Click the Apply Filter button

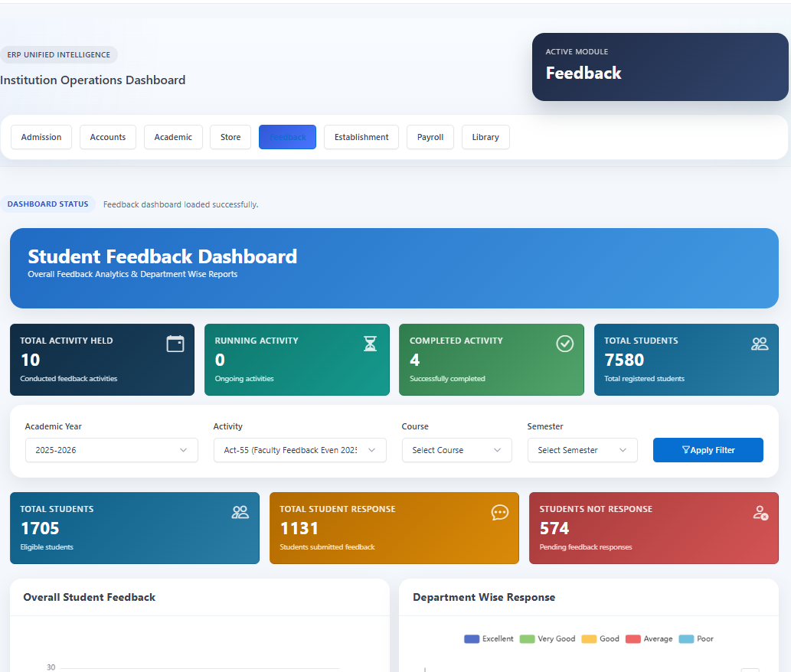[x=708, y=450]
